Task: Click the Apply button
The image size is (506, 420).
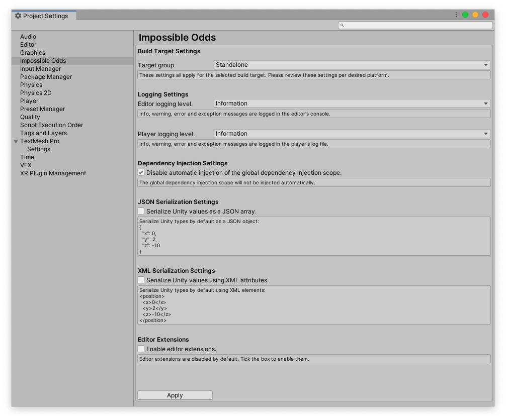Action: pyautogui.click(x=175, y=395)
